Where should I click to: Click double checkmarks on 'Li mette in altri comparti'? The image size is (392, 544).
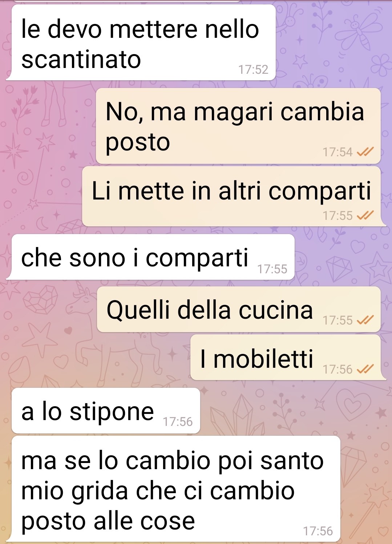coord(365,216)
